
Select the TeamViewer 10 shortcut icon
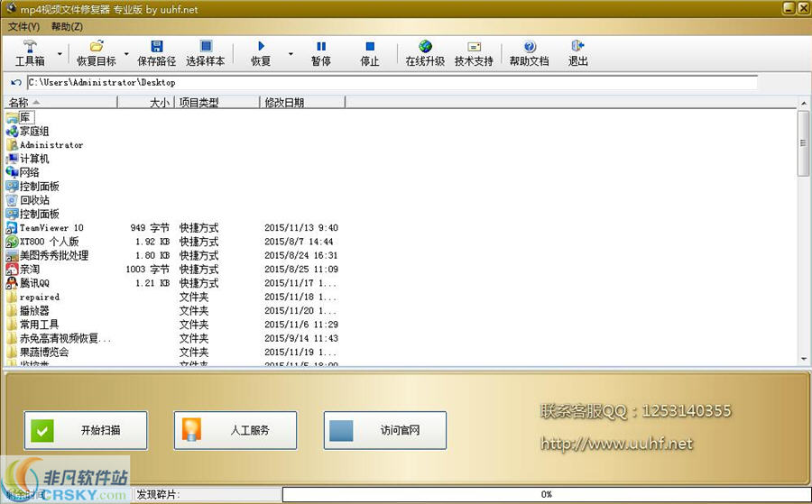(x=12, y=228)
